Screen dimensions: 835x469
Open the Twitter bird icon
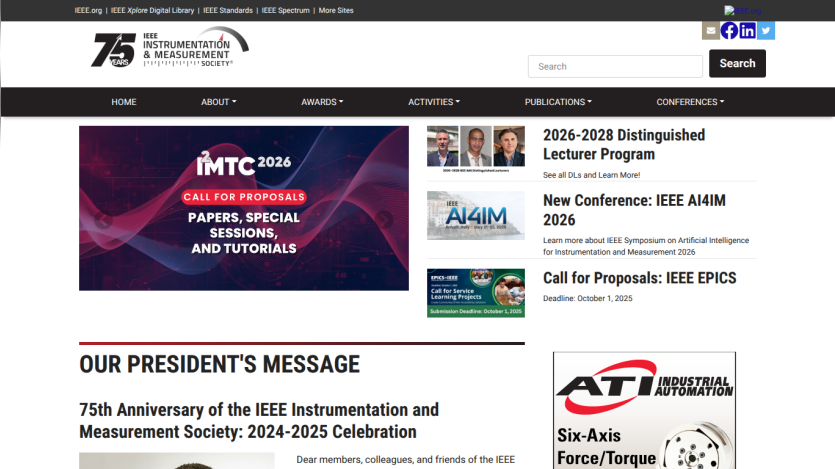[x=766, y=31]
